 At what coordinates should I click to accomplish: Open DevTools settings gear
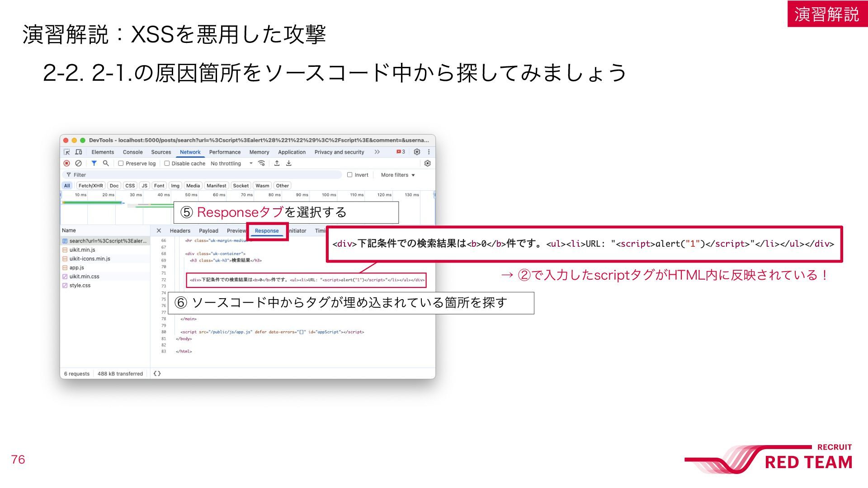[417, 152]
